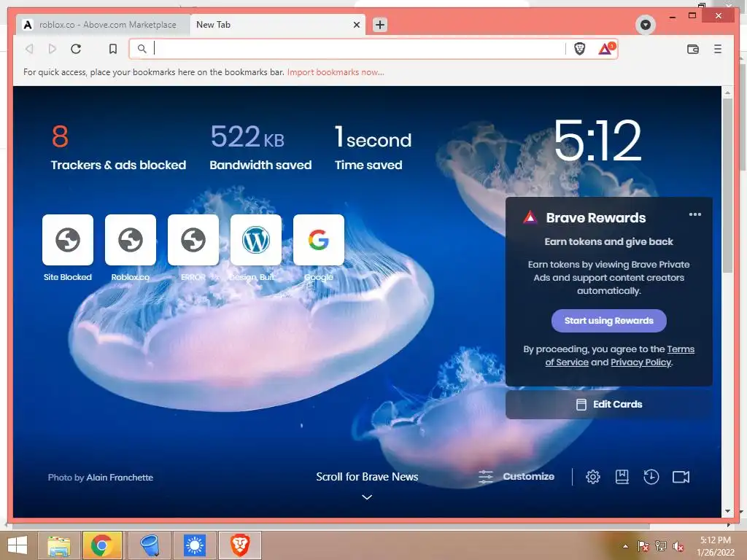Screen dimensions: 747x560
Task: Open the Google top site tile
Action: [x=319, y=240]
